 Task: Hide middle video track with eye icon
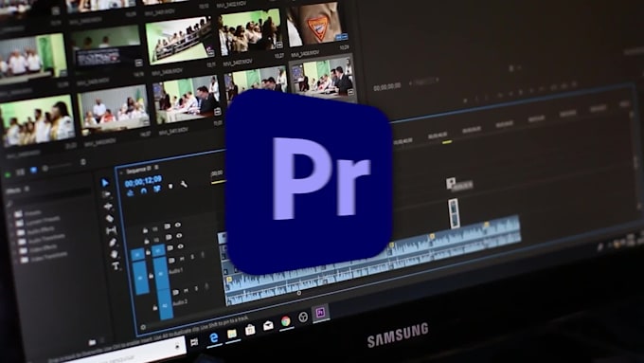tap(179, 236)
